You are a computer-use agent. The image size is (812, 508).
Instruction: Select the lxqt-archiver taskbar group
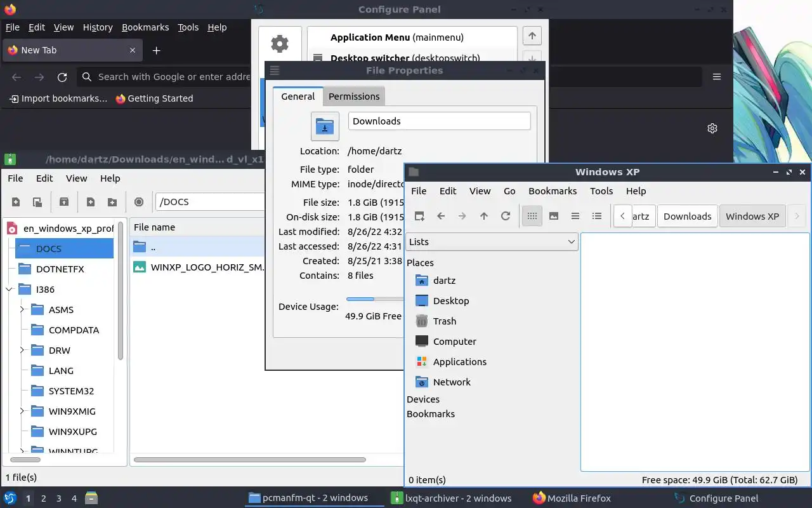click(x=451, y=498)
